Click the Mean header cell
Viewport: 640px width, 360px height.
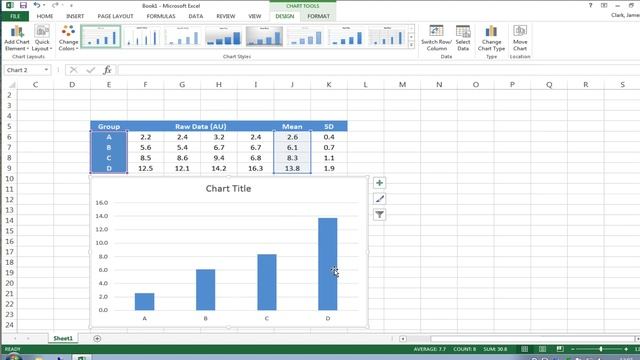pos(292,127)
